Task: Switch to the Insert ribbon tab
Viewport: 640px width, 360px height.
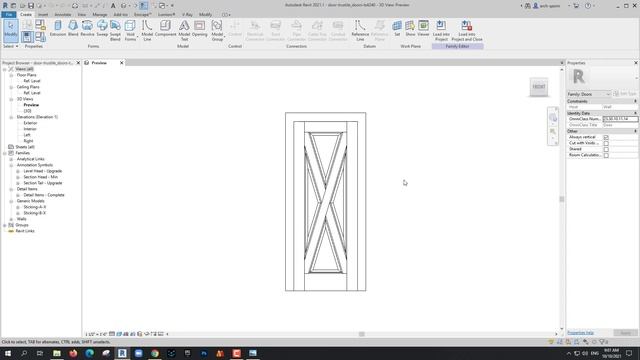Action: click(x=43, y=14)
